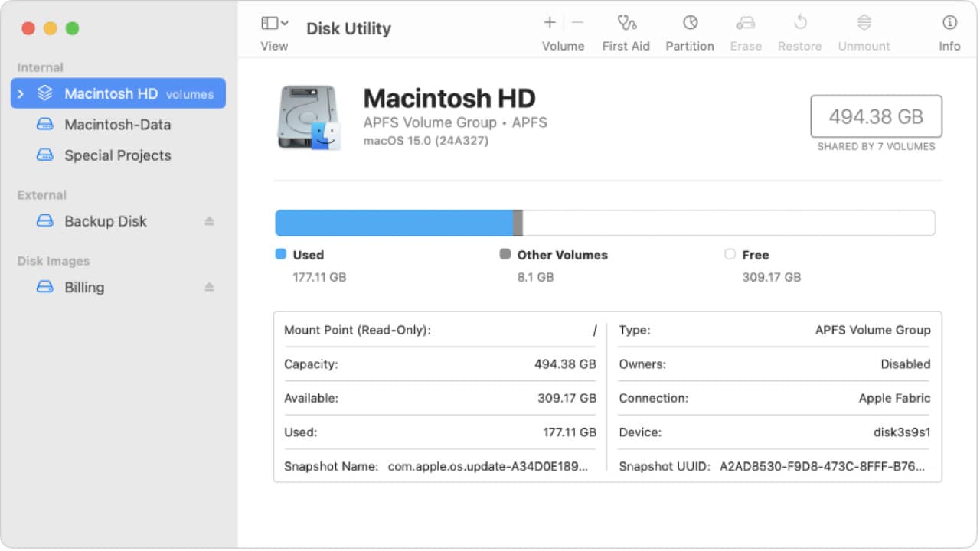The height and width of the screenshot is (551, 980).
Task: Click the Erase toolbar icon
Action: point(745,23)
